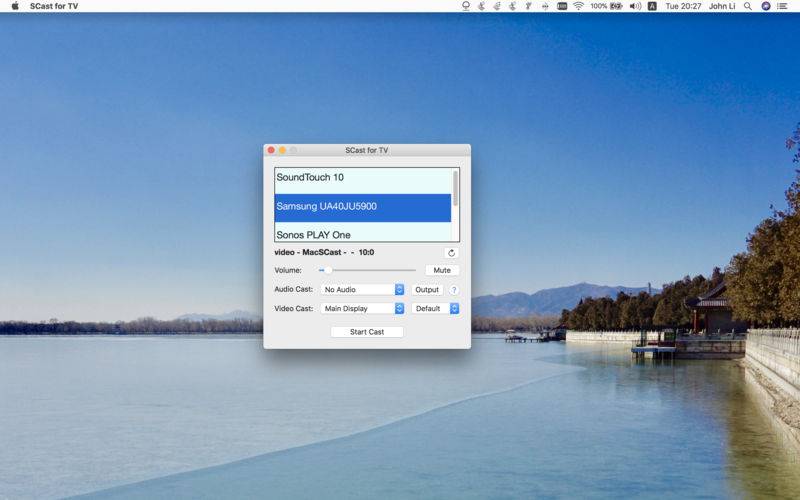The width and height of the screenshot is (800, 500).
Task: Open the Apple menu
Action: pyautogui.click(x=15, y=6)
